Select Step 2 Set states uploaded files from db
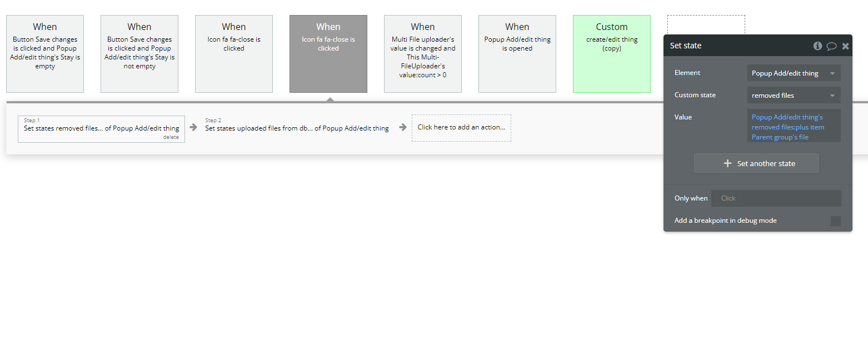Viewport: 868px width, 360px height. point(297,128)
